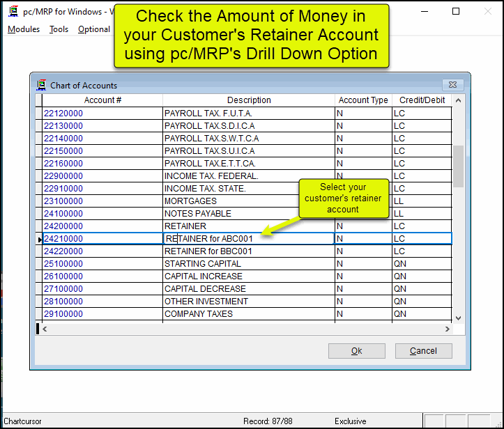Select account 22130000
Screen dimensions: 504x429
[102, 126]
